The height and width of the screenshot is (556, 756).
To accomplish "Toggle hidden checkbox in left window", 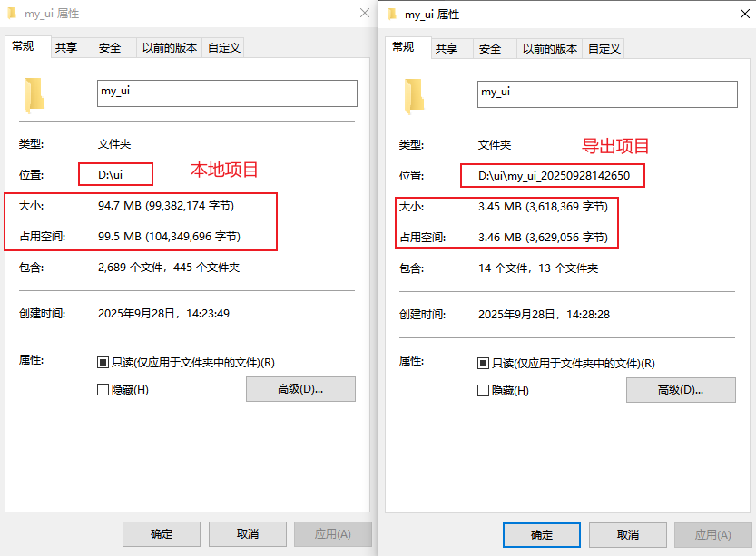I will point(103,389).
